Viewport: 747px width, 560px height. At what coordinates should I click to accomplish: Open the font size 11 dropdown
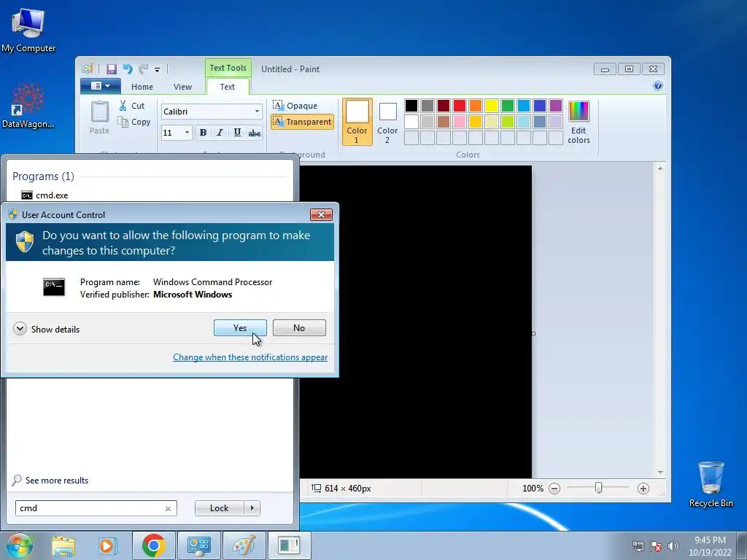coord(187,133)
